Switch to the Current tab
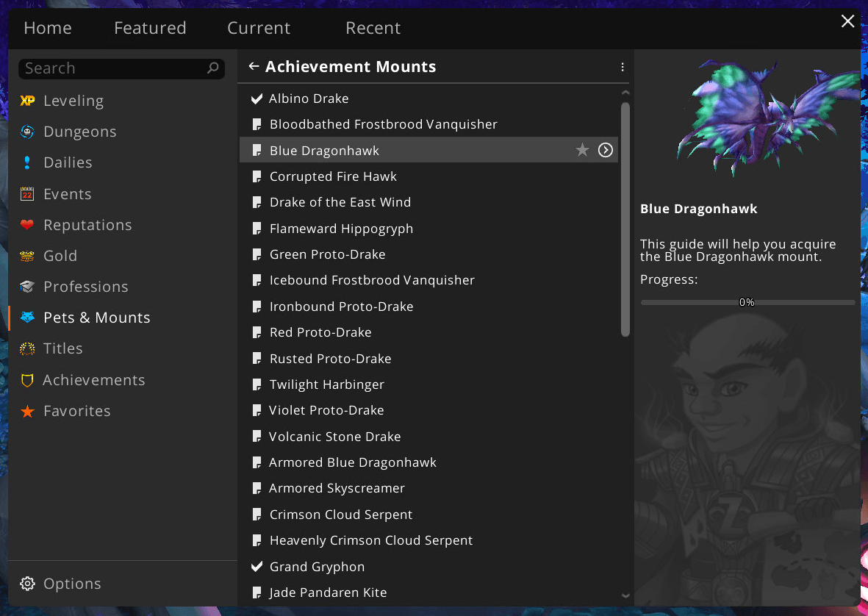 coord(259,28)
